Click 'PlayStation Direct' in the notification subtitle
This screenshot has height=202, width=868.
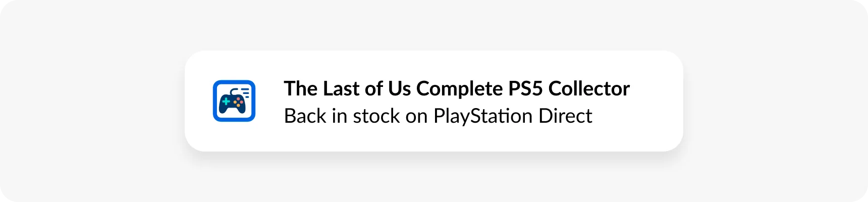point(512,116)
